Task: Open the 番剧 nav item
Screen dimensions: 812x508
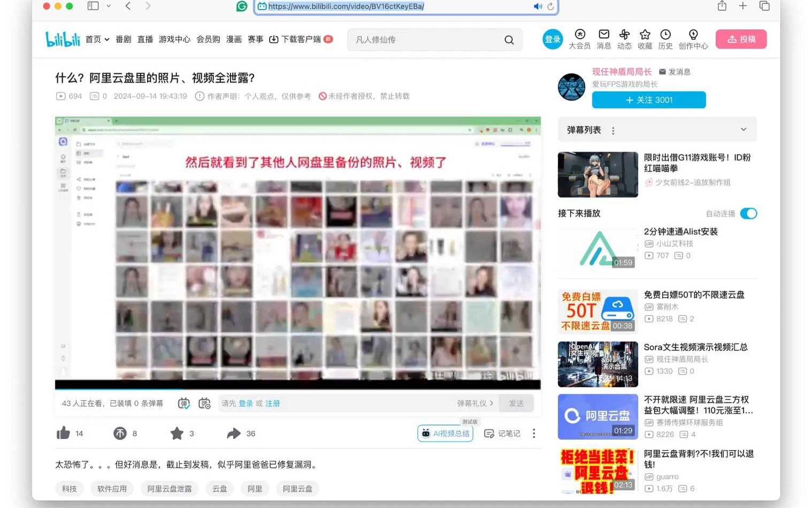Action: pyautogui.click(x=123, y=39)
